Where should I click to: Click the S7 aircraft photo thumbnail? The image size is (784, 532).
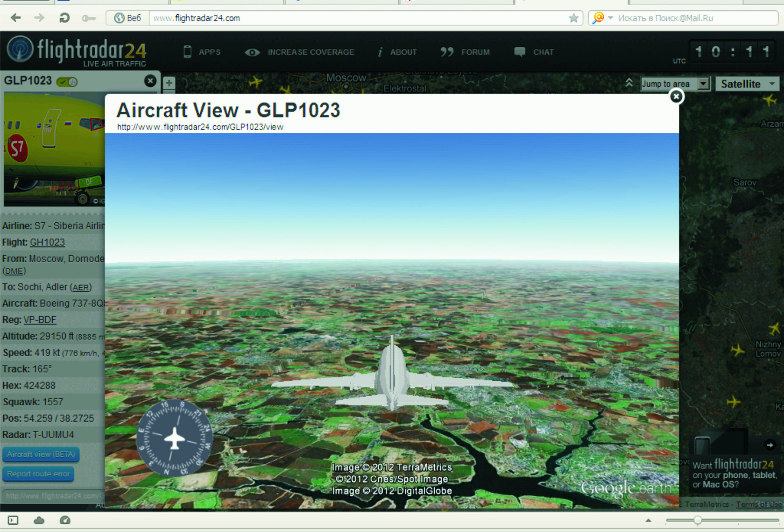54,149
